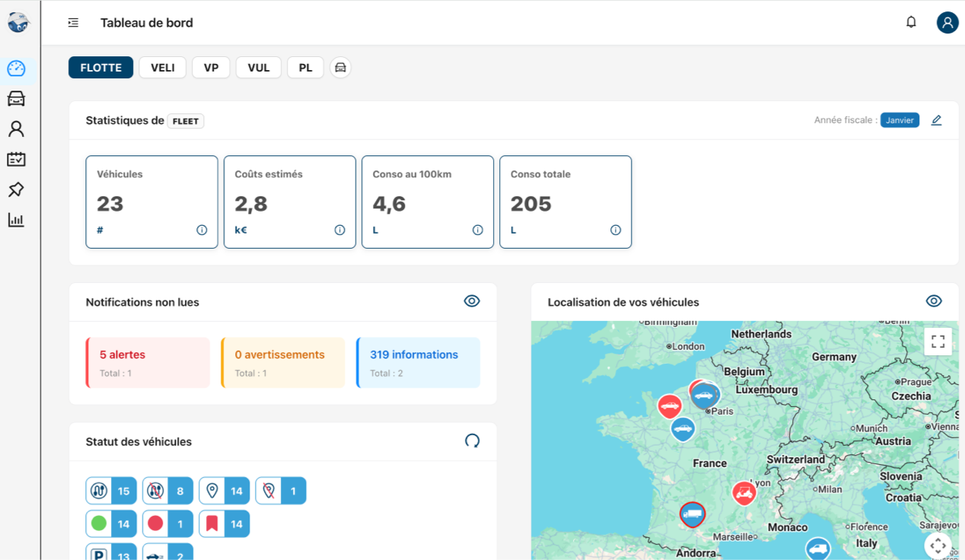Click the map camera pan control
The width and height of the screenshot is (965, 560).
pos(938,546)
